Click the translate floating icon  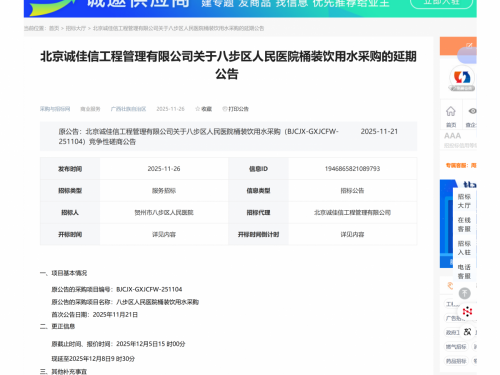pyautogui.click(x=467, y=331)
